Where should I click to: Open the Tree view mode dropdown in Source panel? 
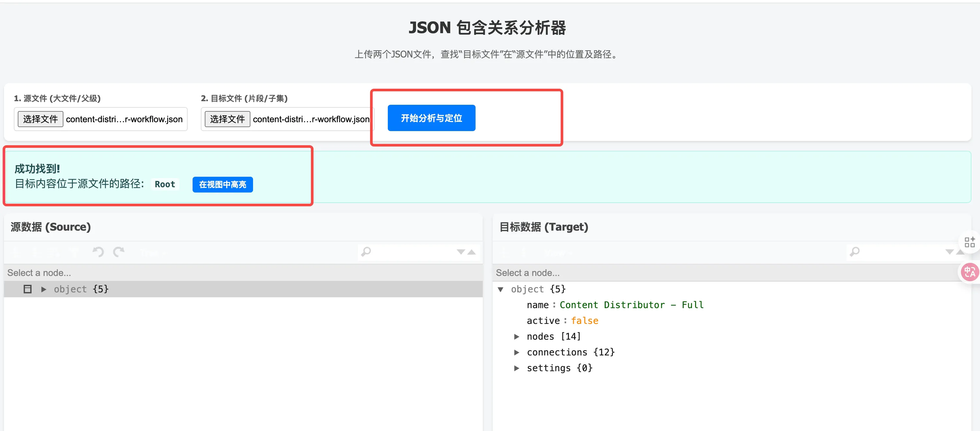pyautogui.click(x=152, y=252)
